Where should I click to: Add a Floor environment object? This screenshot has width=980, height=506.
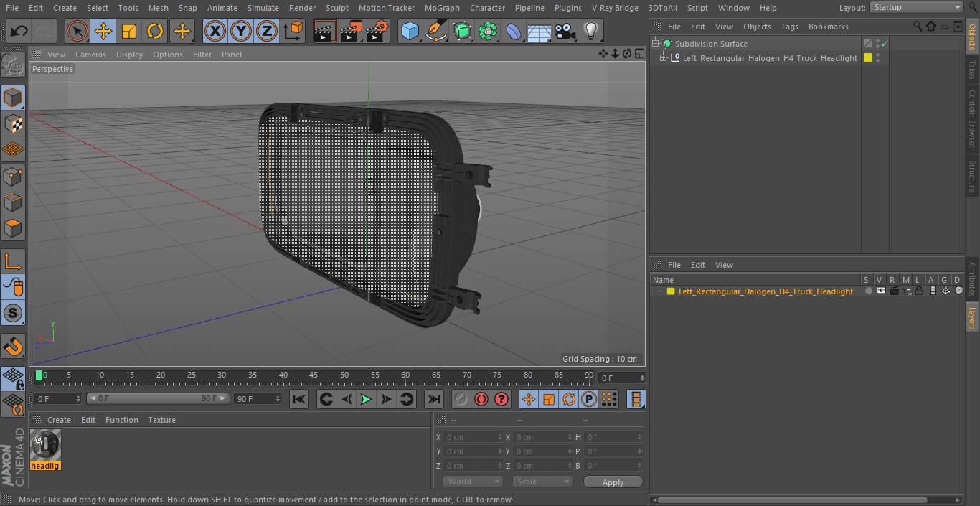[539, 31]
